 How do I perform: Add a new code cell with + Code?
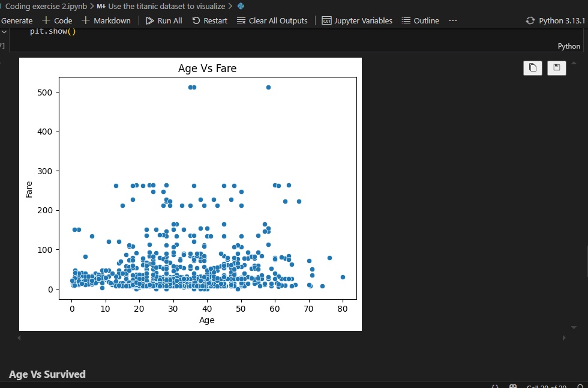click(57, 20)
